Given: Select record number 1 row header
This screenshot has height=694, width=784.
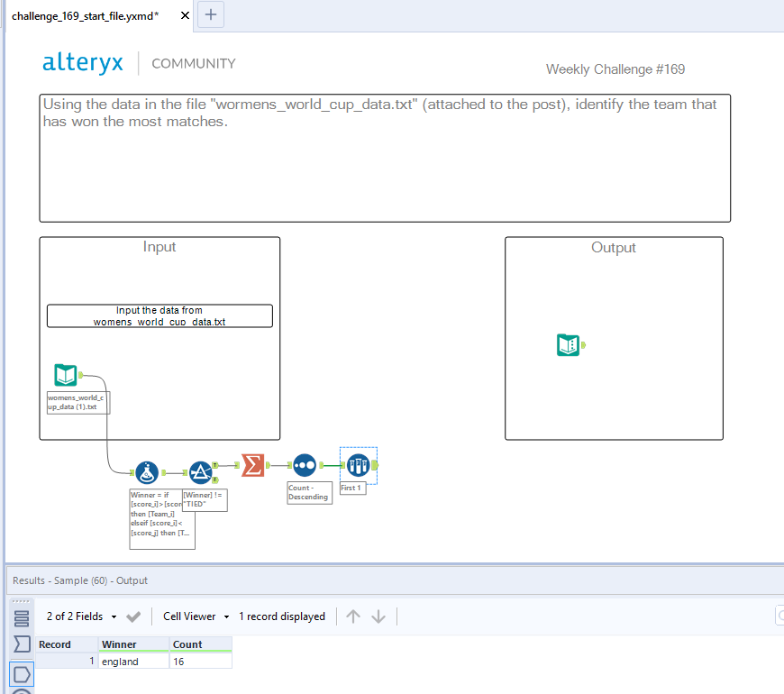Looking at the screenshot, I should coord(67,662).
